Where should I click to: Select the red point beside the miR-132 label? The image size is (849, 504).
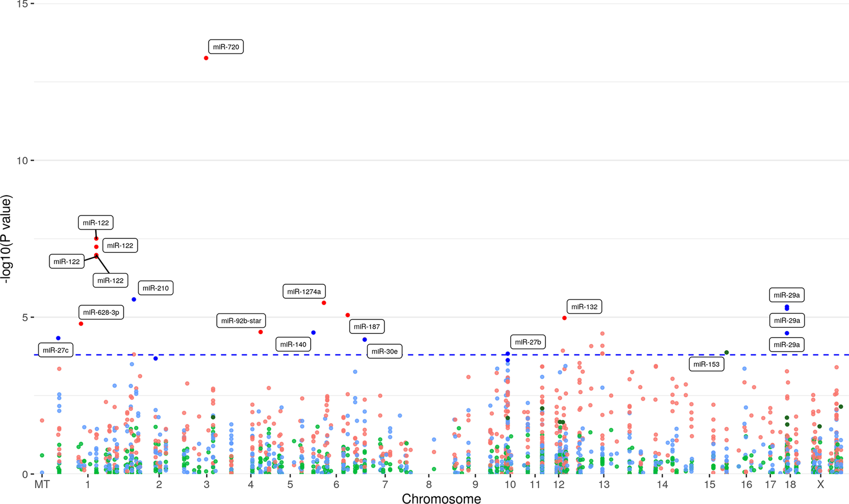pos(564,318)
